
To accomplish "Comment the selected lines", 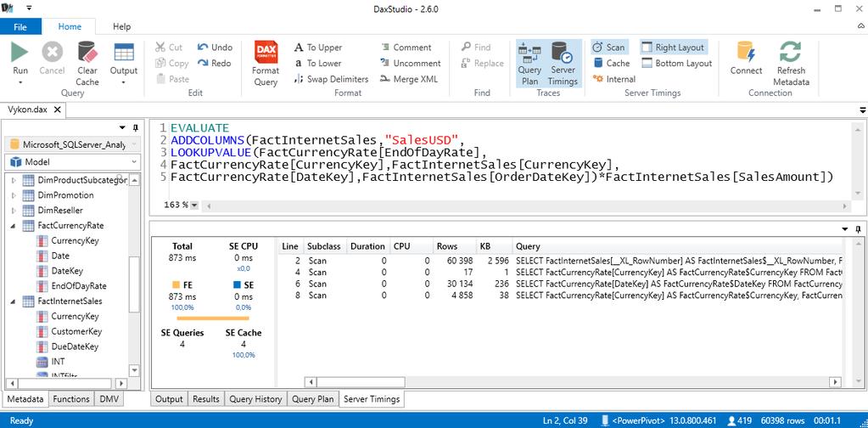I will tap(406, 48).
